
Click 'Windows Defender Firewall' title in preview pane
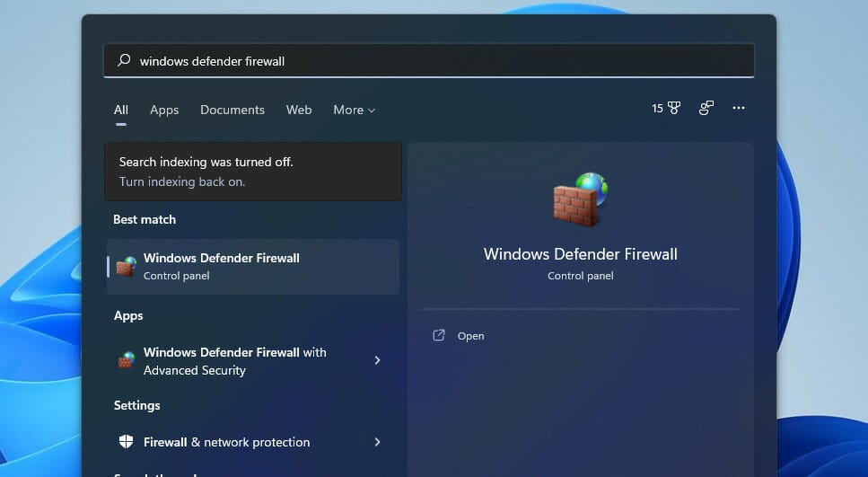[x=580, y=253]
